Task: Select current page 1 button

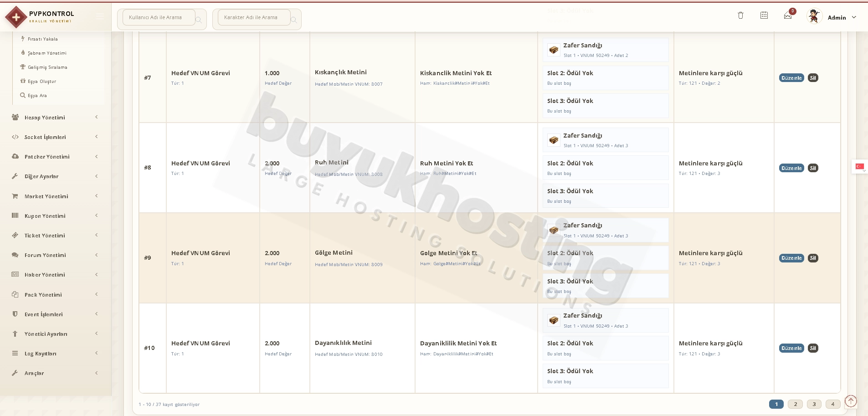Action: pyautogui.click(x=776, y=404)
